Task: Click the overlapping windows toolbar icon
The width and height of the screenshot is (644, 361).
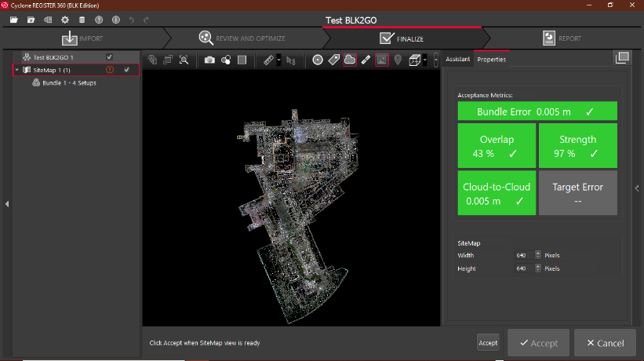Action: pos(168,60)
